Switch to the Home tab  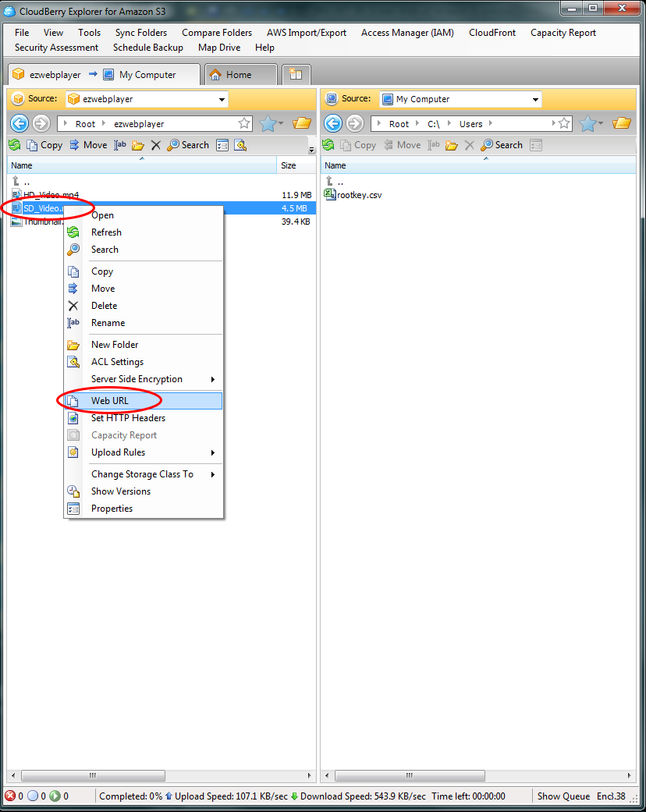click(240, 75)
